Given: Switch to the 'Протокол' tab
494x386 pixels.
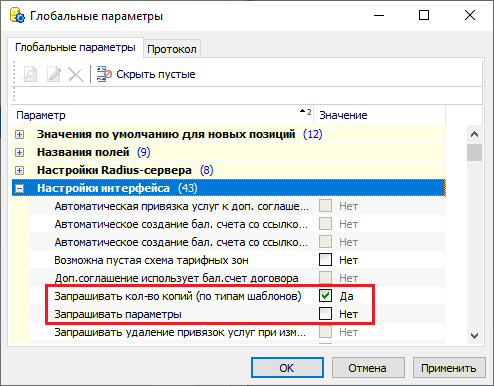Looking at the screenshot, I should (172, 49).
